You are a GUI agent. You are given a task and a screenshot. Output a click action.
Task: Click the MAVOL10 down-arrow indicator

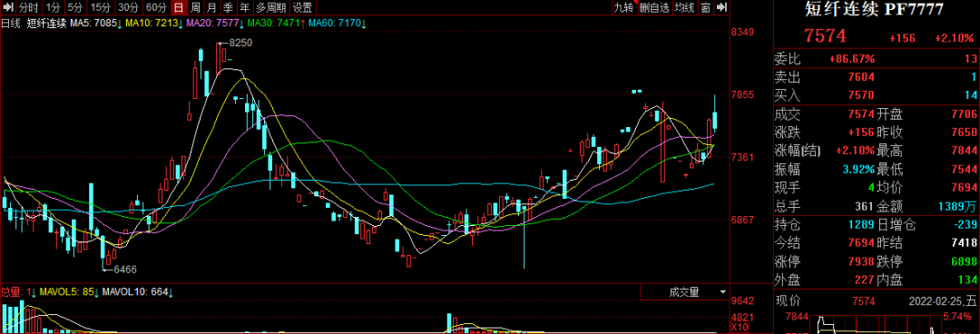(171, 292)
